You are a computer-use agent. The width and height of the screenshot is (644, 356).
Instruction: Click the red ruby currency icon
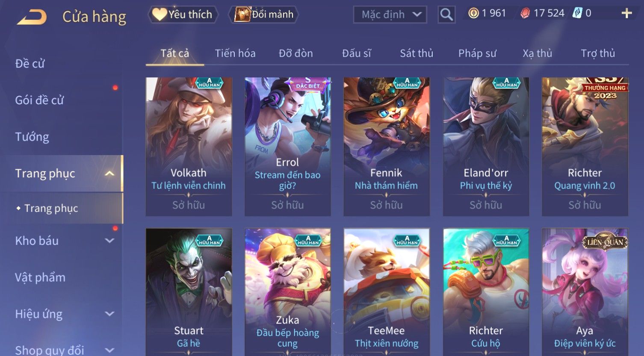point(525,14)
